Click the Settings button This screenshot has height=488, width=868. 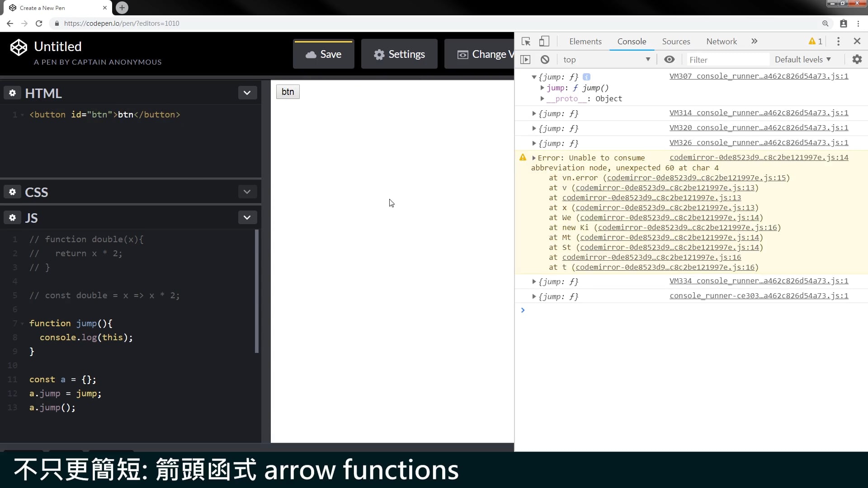click(x=399, y=54)
